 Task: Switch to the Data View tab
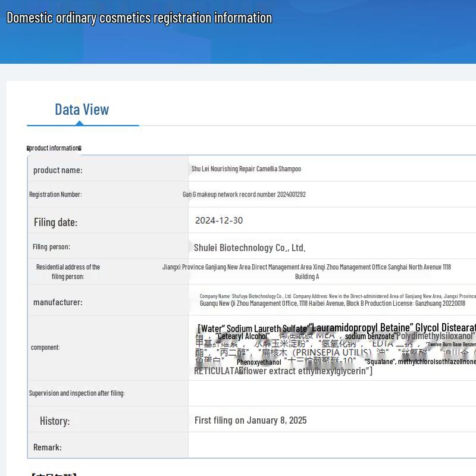[82, 109]
